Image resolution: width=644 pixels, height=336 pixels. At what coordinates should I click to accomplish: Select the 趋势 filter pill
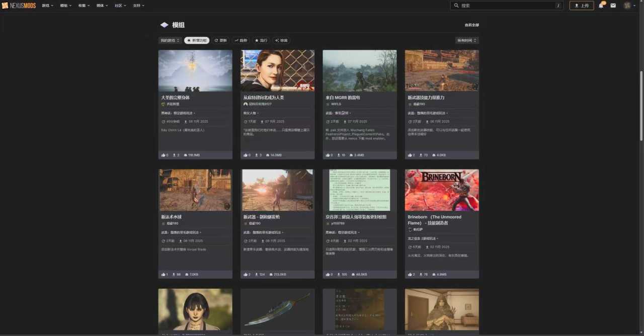click(241, 40)
